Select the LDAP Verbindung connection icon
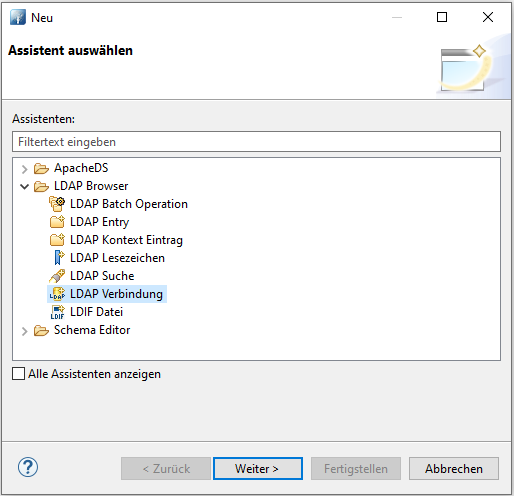 [57, 294]
